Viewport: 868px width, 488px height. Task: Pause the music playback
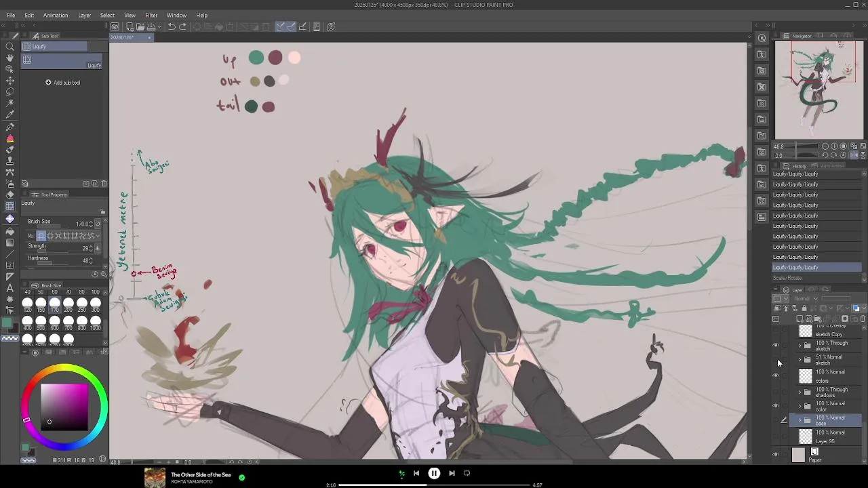[x=434, y=473]
